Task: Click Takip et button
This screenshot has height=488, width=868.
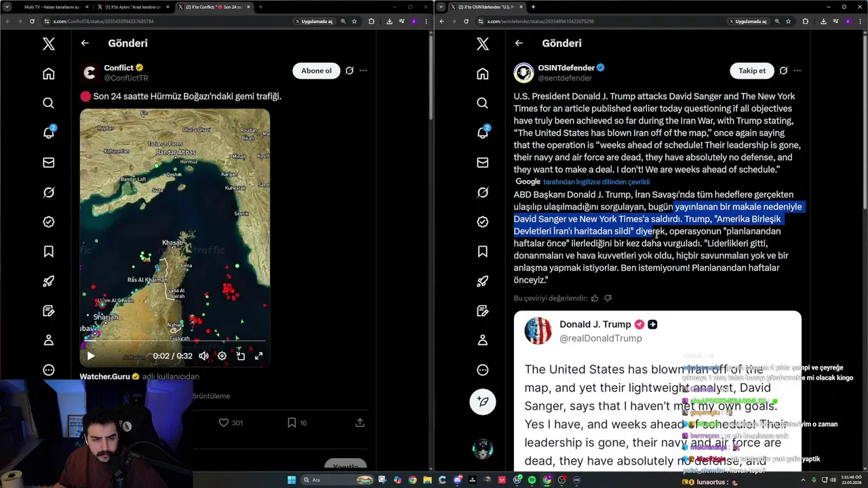Action: (x=752, y=70)
